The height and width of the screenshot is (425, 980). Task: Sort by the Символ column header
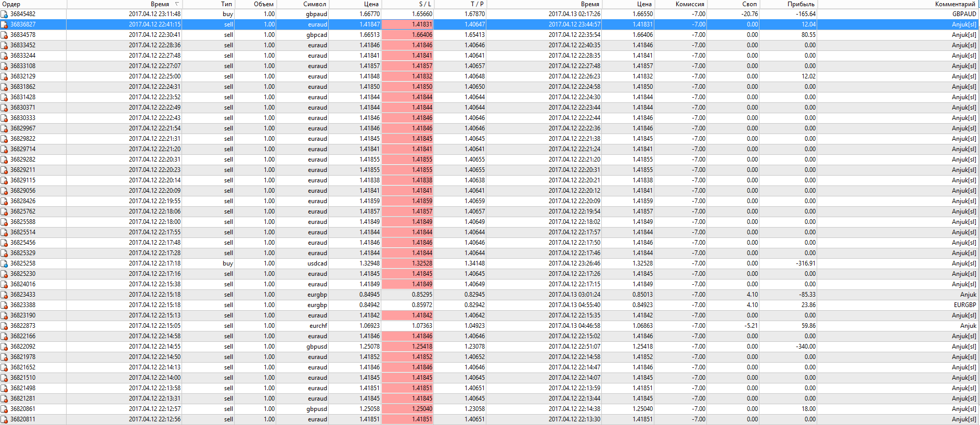302,4
